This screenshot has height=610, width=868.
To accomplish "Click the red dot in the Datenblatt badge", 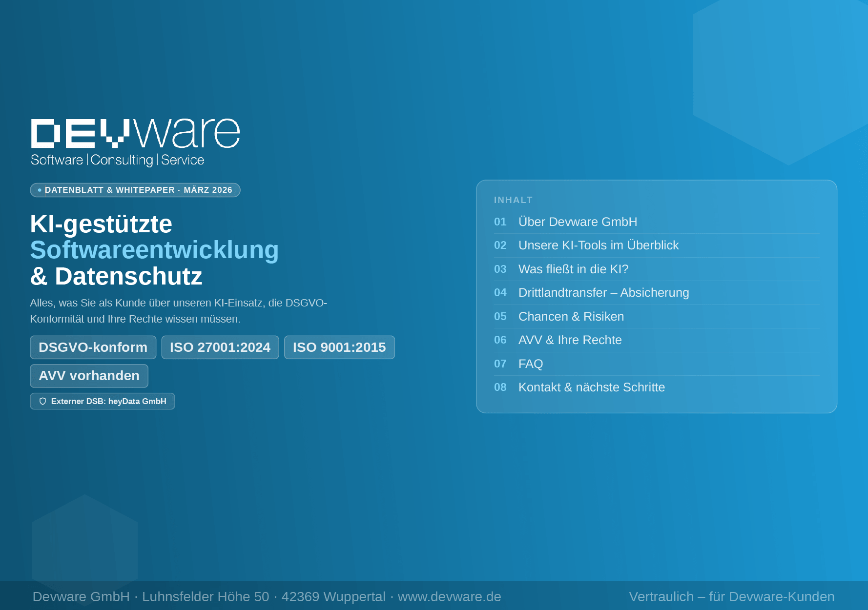I will [39, 190].
